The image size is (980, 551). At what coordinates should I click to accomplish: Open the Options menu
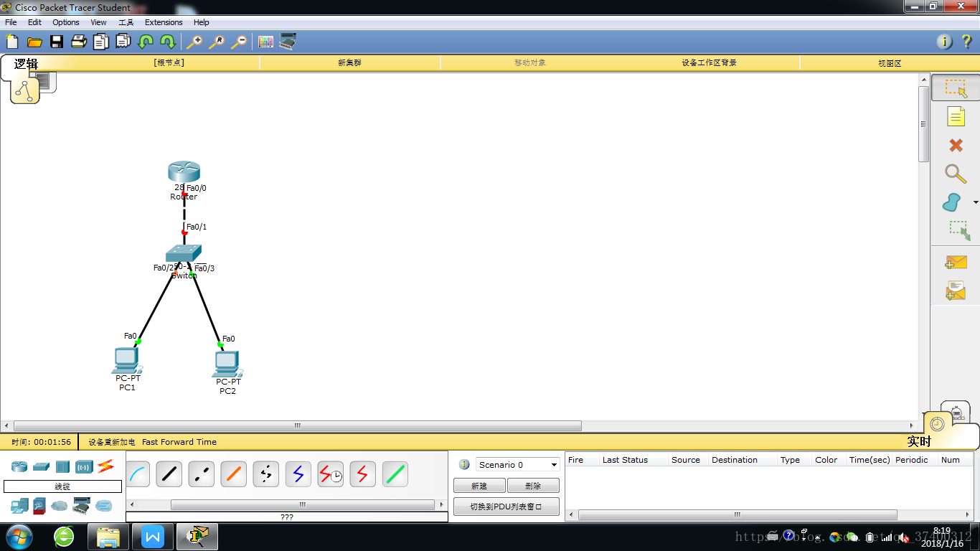[66, 22]
